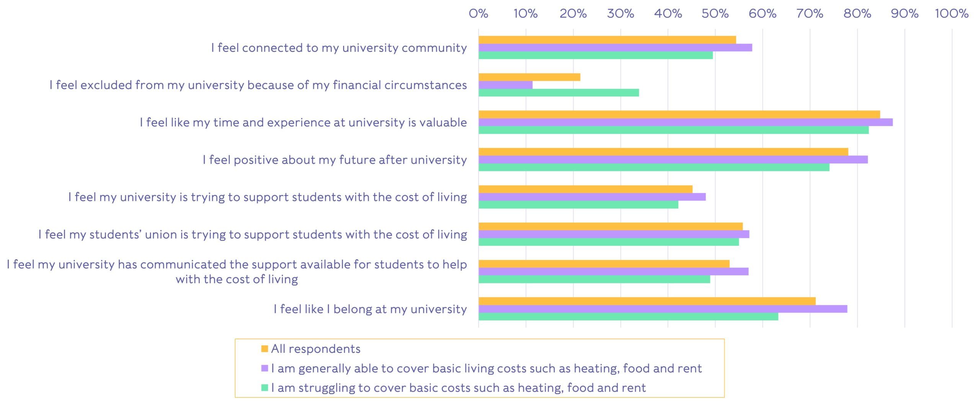Screen dimensions: 980x401
Task: Click the orange bar for university experience valuable
Action: tap(679, 115)
